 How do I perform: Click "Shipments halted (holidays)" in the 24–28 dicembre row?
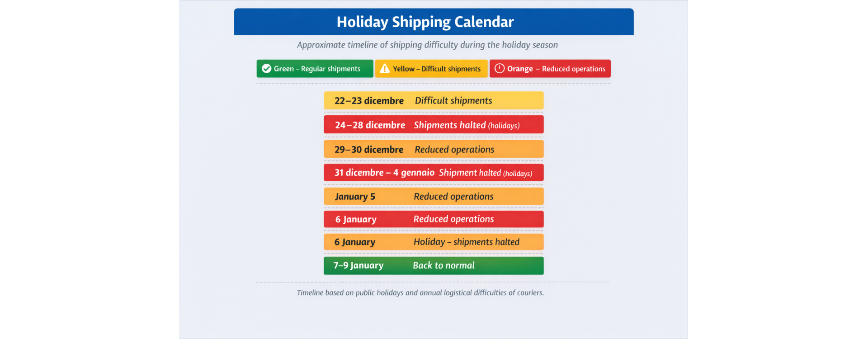467,125
